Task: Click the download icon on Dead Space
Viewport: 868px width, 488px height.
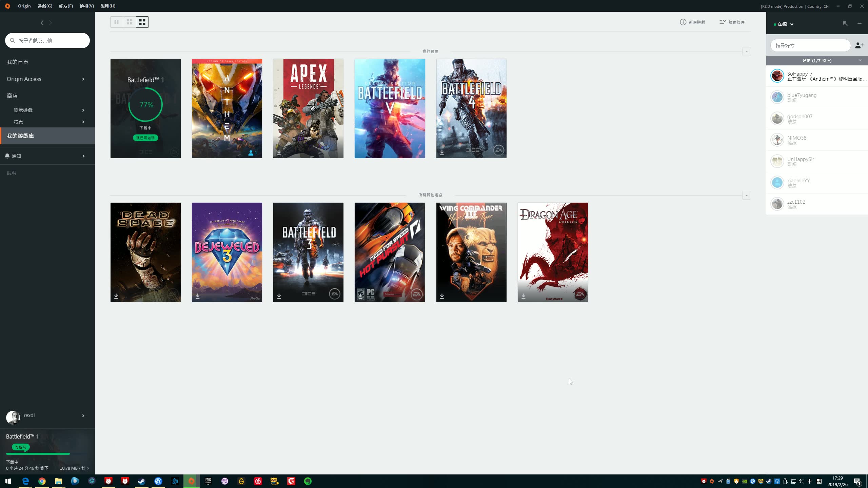Action: 116,297
